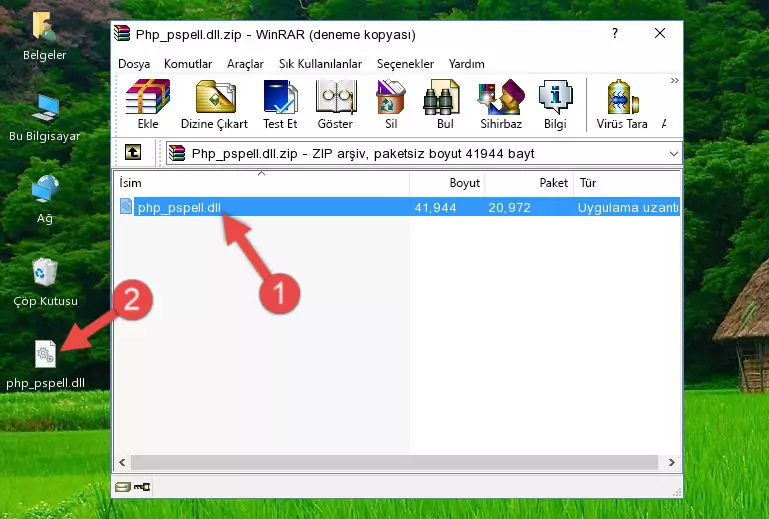Viewport: 769px width, 519px height.
Task: Show archive info with Bilgi
Action: (555, 104)
